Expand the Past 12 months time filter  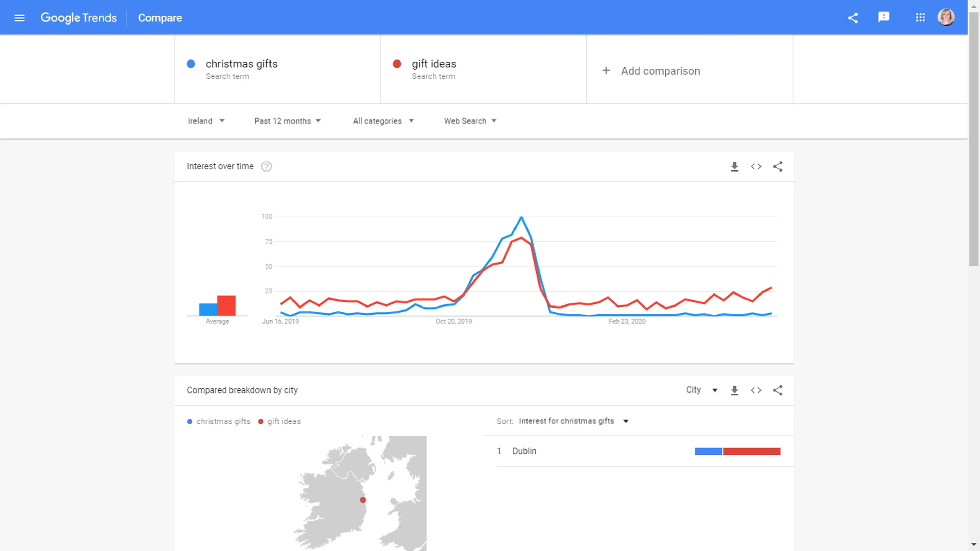(287, 121)
